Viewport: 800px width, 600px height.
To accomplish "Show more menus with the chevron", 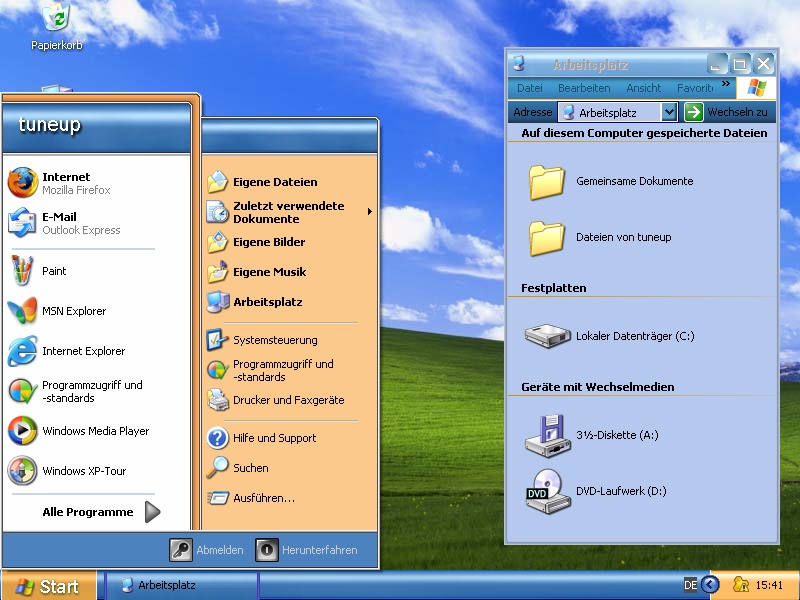I will click(x=726, y=85).
